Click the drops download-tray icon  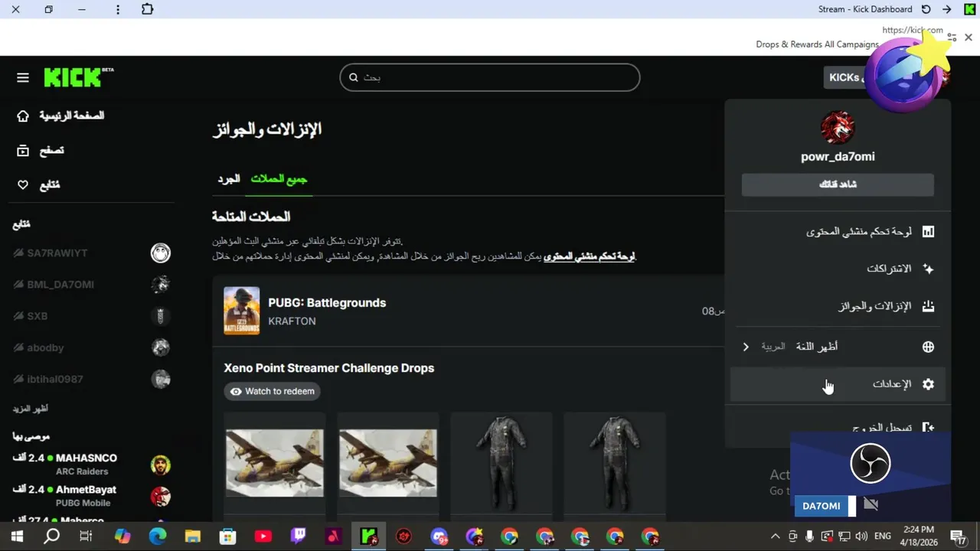tap(928, 306)
